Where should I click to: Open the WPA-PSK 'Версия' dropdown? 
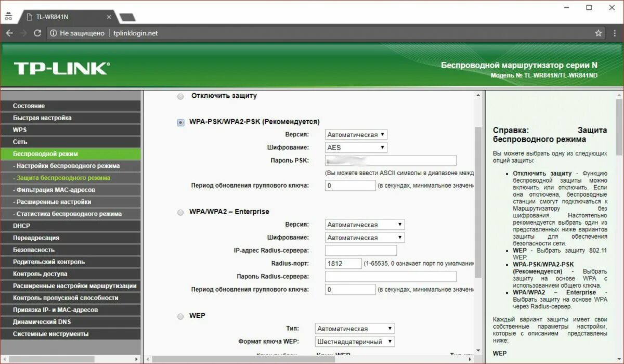tap(356, 135)
